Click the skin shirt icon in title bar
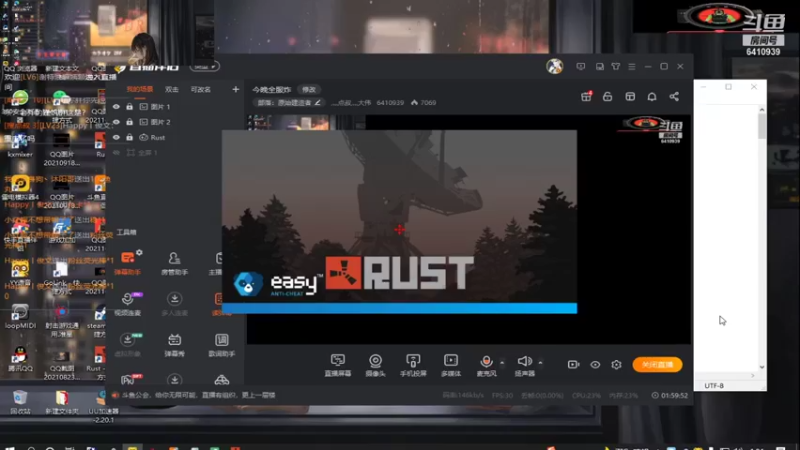Image resolution: width=800 pixels, height=450 pixels. click(616, 66)
